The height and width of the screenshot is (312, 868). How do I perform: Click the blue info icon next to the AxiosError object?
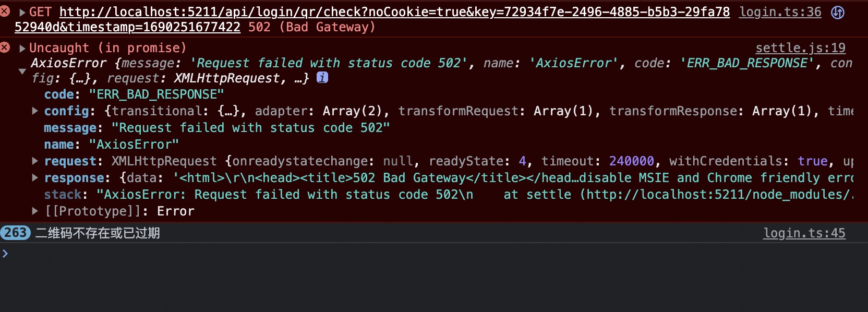coord(323,78)
